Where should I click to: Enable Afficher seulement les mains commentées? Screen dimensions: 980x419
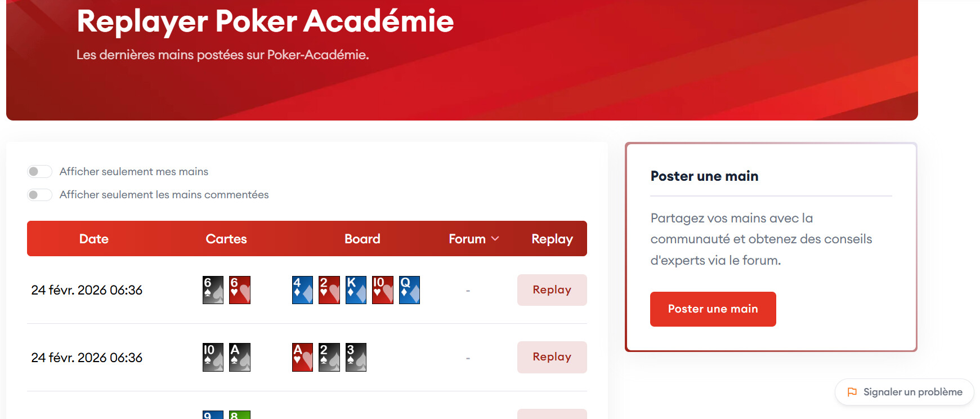(39, 195)
